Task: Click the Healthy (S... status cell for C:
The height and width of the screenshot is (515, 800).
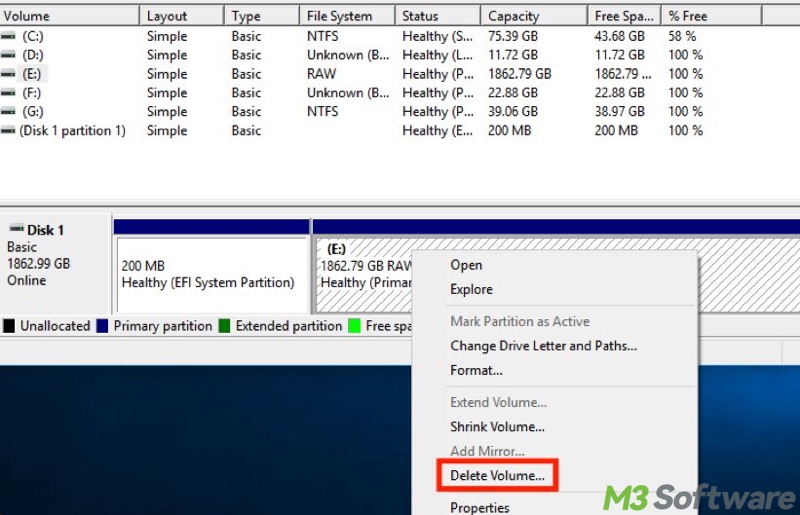Action: tap(438, 36)
